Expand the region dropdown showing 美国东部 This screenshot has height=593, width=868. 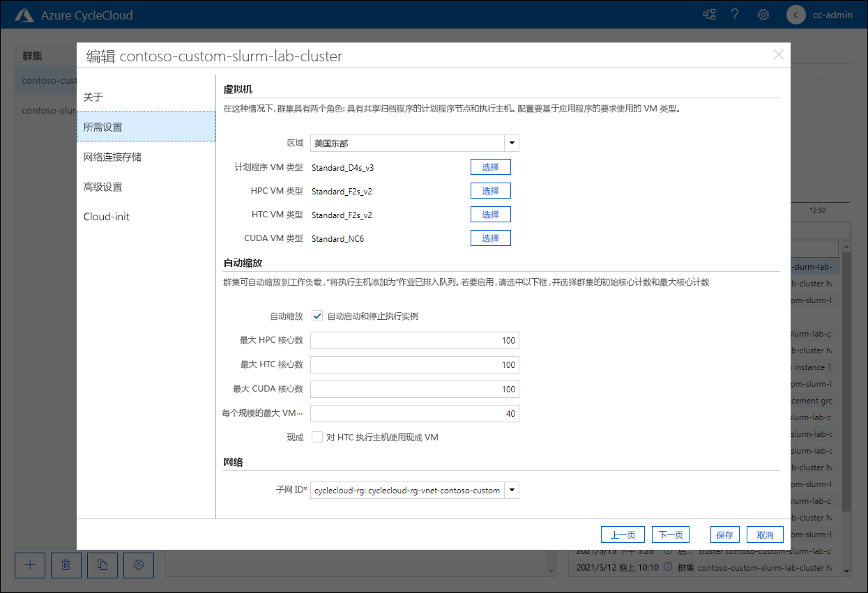click(512, 143)
